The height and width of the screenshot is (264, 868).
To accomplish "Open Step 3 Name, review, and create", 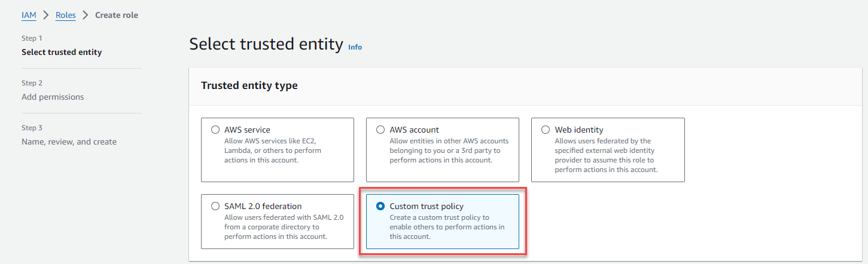I will [69, 142].
